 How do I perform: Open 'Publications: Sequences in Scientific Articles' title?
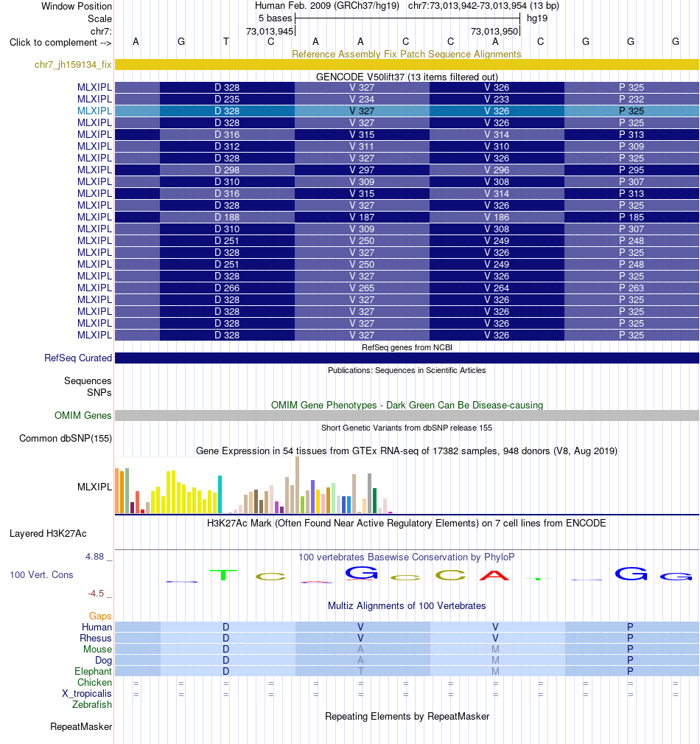coord(407,370)
